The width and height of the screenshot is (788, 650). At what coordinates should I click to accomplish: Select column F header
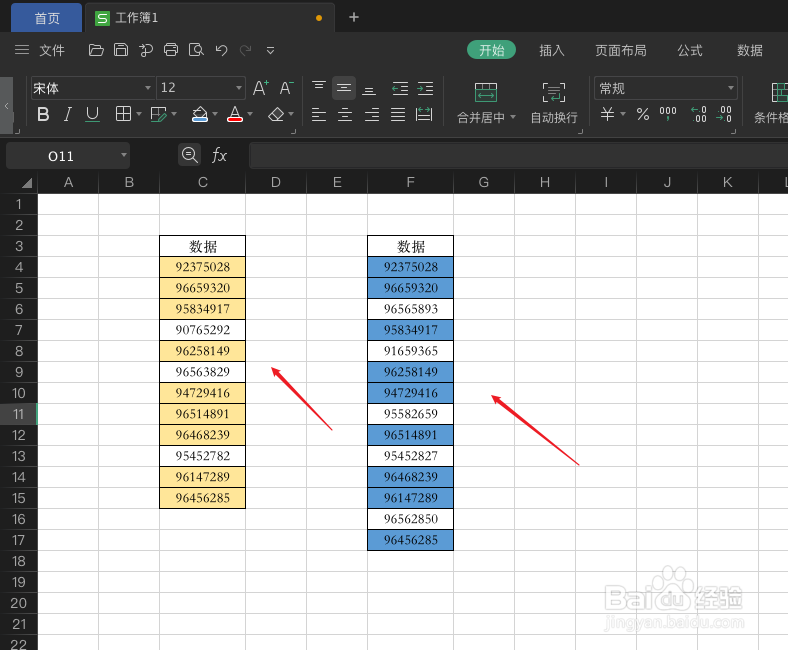[x=411, y=182]
